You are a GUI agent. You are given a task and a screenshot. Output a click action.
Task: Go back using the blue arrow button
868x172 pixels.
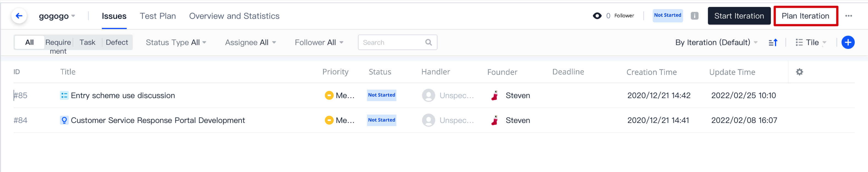[x=19, y=16]
